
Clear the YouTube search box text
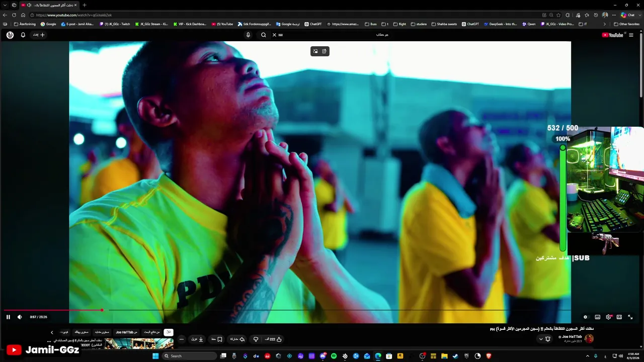pos(274,35)
